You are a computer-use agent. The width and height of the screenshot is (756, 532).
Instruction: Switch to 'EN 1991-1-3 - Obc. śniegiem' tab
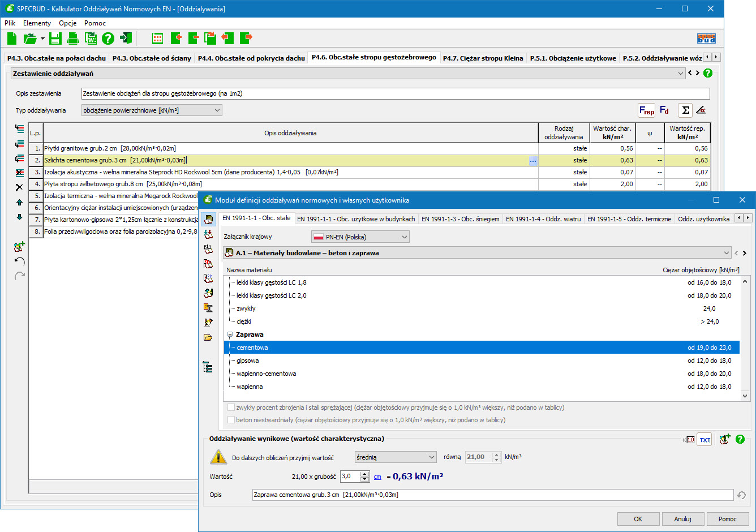click(x=460, y=219)
